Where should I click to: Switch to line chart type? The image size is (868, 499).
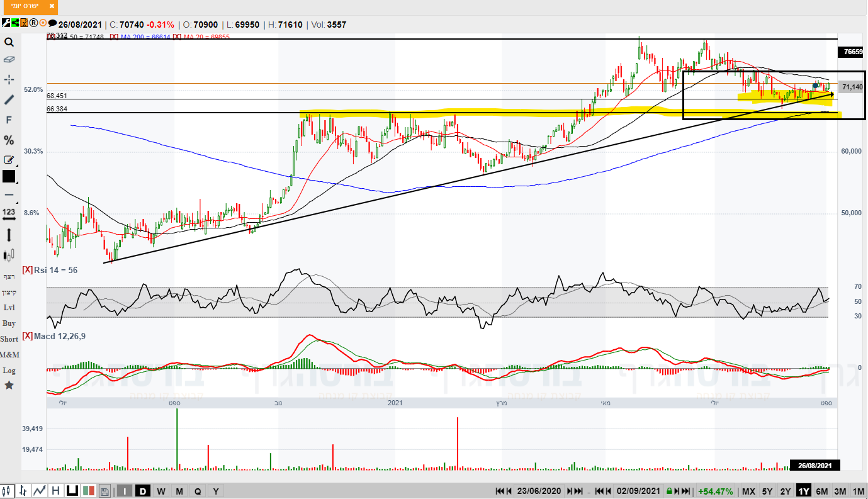tap(39, 491)
